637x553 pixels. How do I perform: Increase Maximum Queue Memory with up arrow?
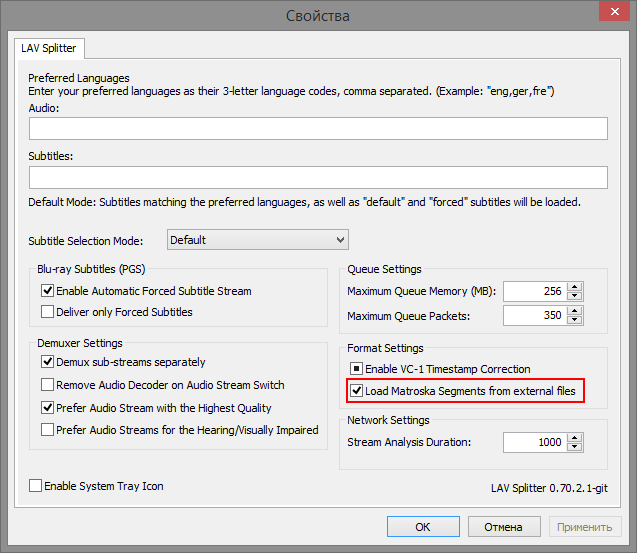pyautogui.click(x=574, y=286)
